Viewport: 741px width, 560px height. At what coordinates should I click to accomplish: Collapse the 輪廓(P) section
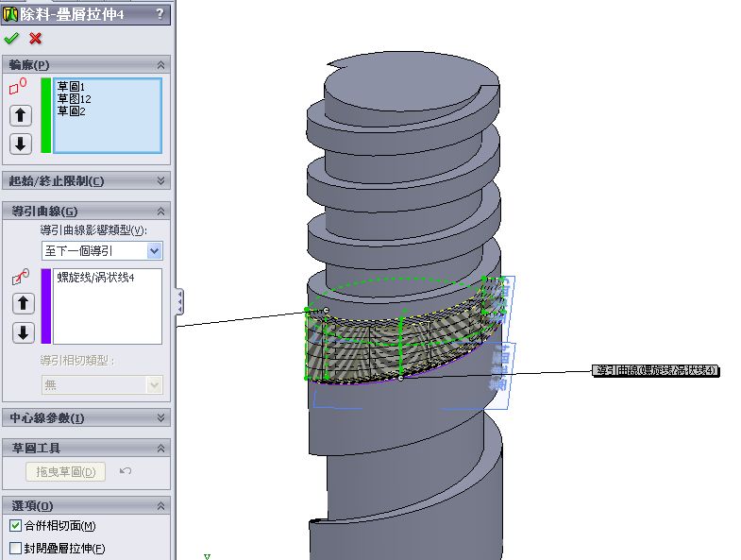160,65
